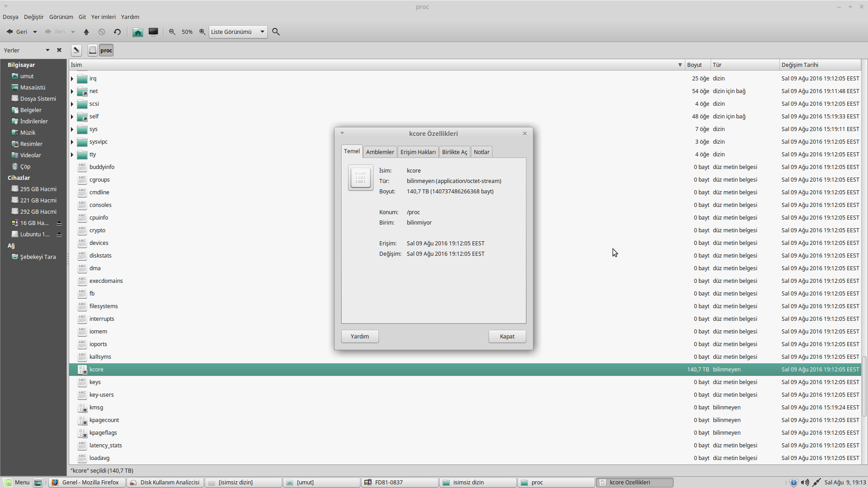Expand the net folder

tap(72, 92)
